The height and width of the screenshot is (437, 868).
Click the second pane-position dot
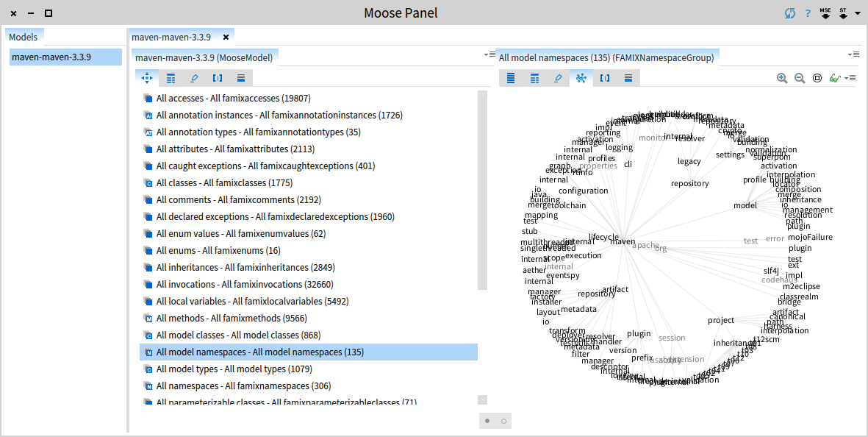pos(503,421)
